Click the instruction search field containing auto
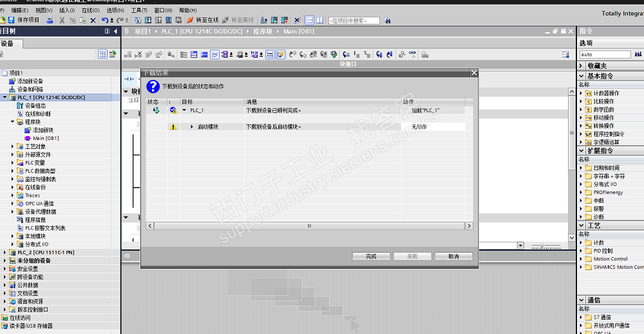Image resolution: width=644 pixels, height=334 pixels. (605, 54)
